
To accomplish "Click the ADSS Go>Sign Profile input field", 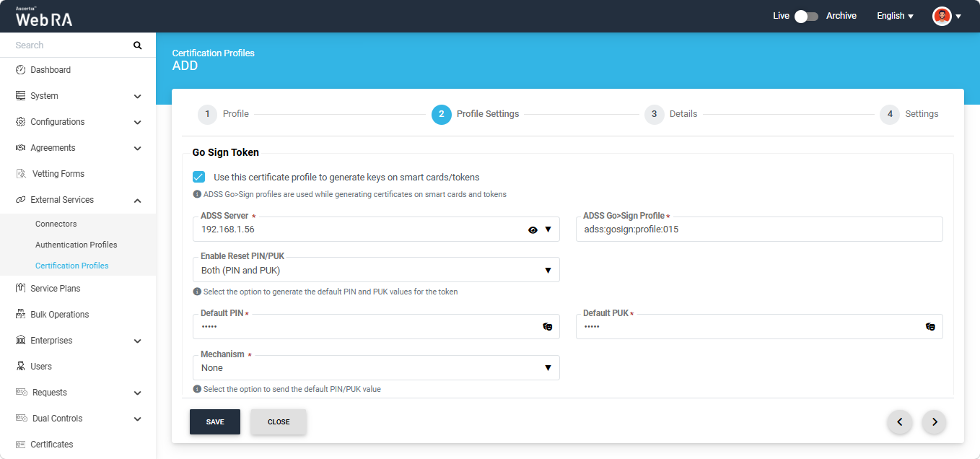I will click(x=759, y=229).
